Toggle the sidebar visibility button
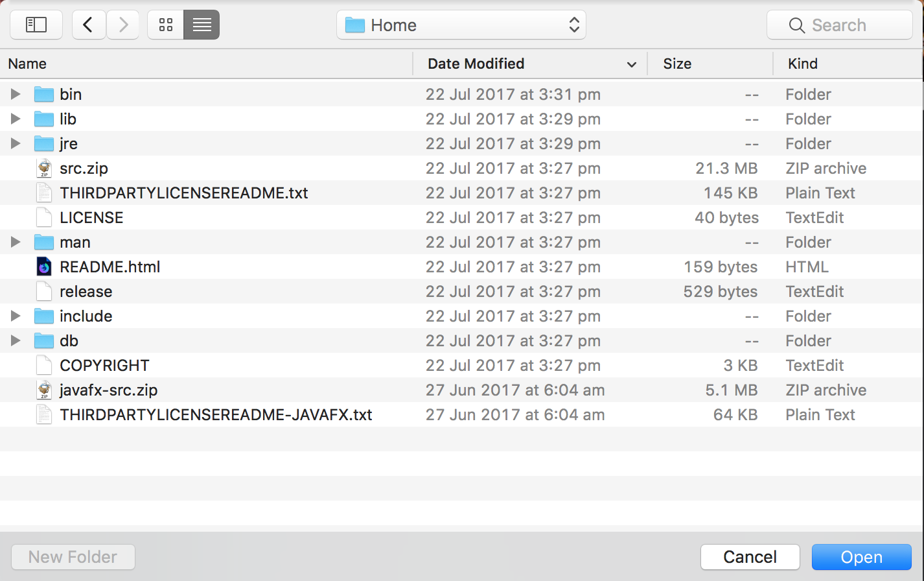Viewport: 924px width, 581px height. coord(36,25)
